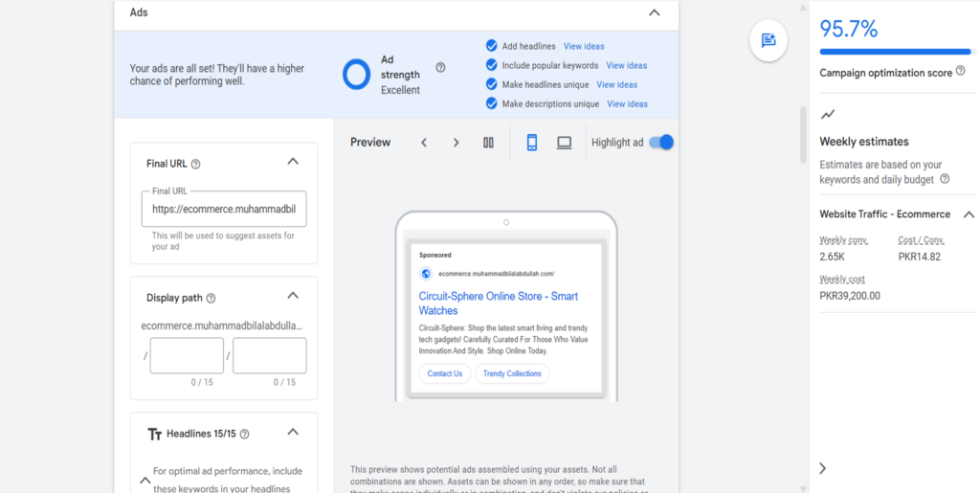Open side-by-side preview layout icon
980x493 pixels.
(489, 143)
